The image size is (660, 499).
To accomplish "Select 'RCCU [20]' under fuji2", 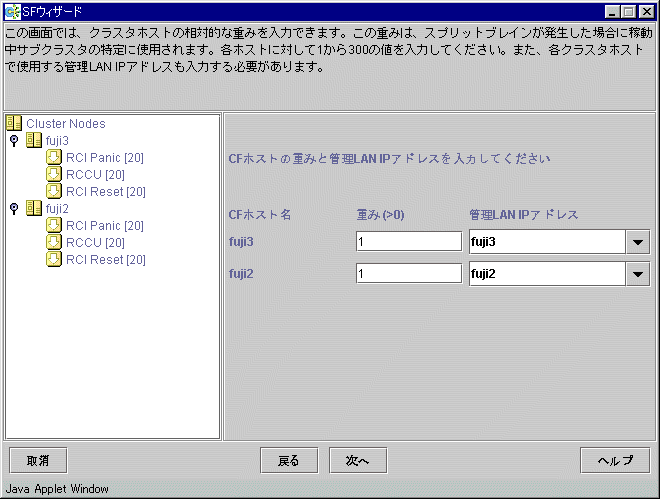I will 96,243.
